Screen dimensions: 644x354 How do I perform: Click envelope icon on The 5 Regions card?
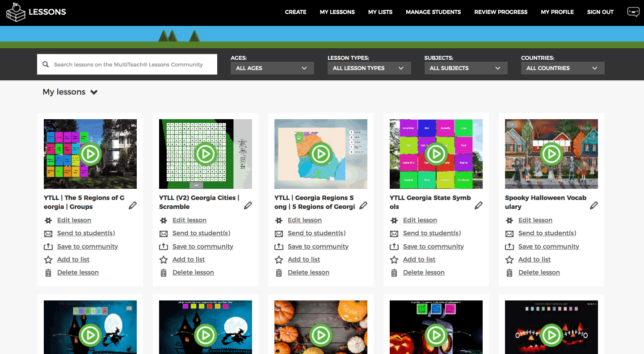(48, 233)
